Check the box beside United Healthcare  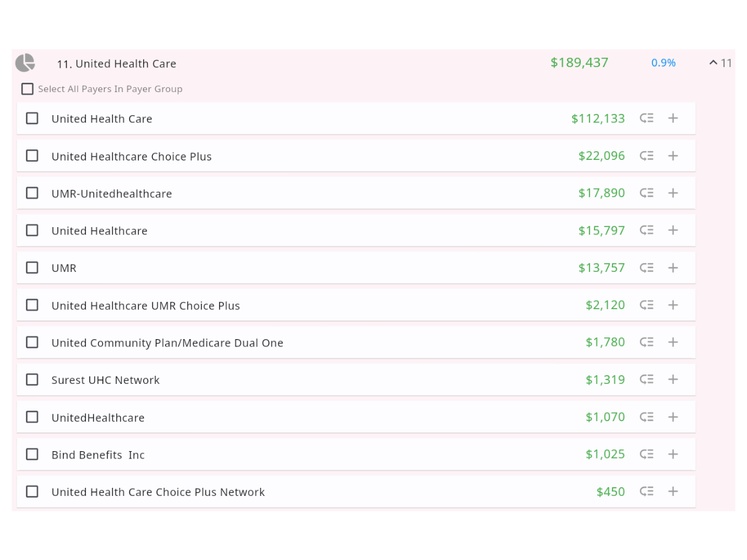(32, 230)
